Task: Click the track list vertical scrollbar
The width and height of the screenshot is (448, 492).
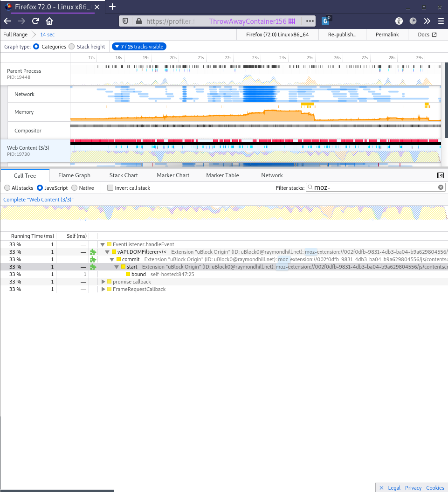Action: pos(447,100)
